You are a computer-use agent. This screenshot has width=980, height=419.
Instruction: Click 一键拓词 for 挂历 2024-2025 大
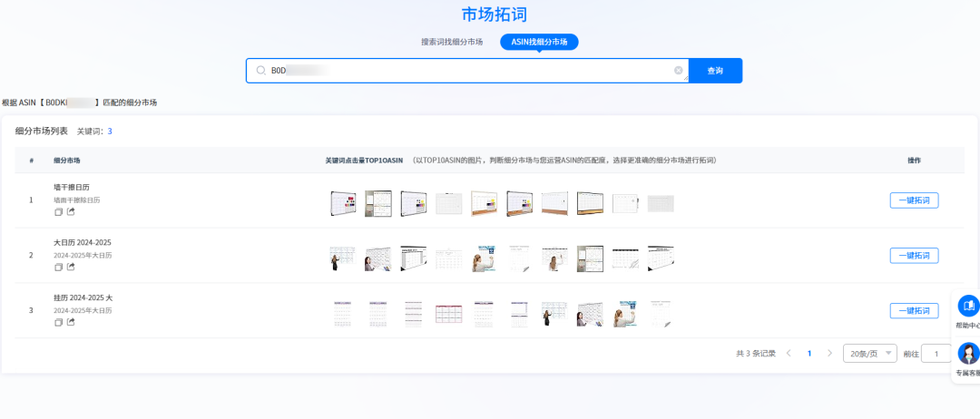coord(914,310)
